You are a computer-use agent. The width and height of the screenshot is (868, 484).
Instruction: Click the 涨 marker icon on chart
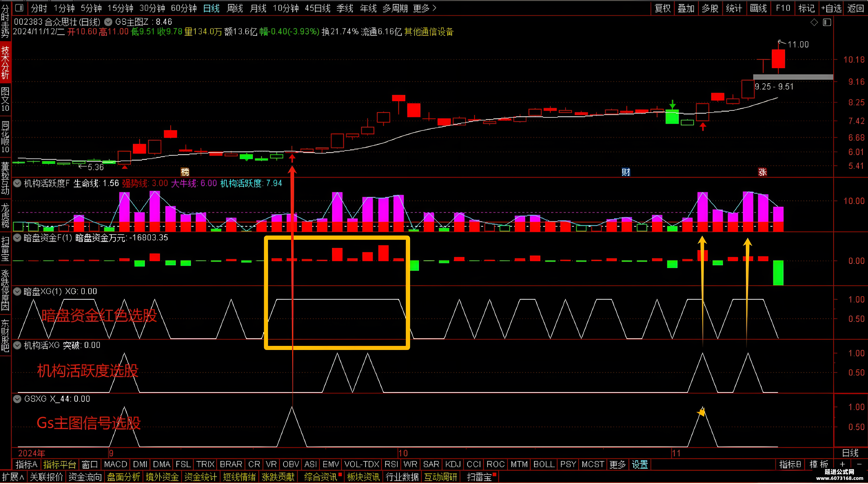pos(762,172)
